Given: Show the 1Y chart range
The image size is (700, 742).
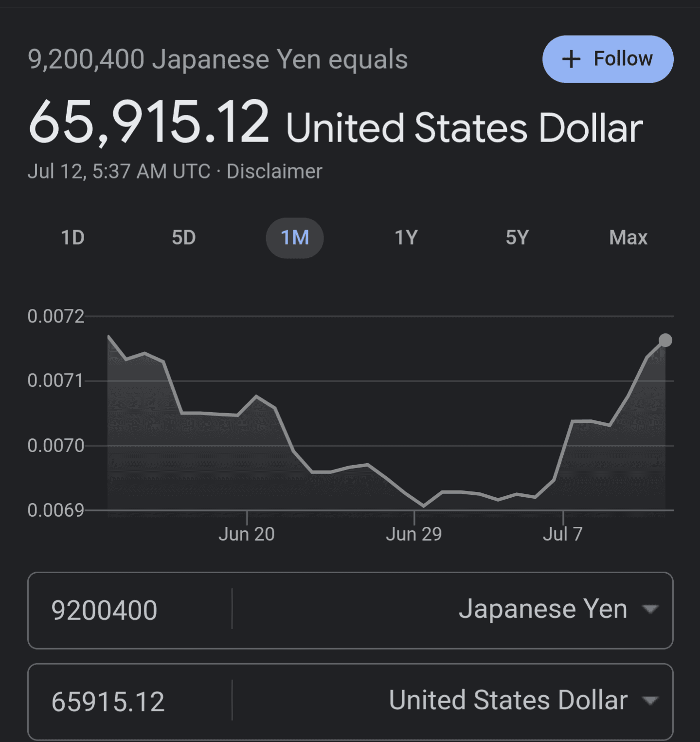Looking at the screenshot, I should click(x=406, y=238).
